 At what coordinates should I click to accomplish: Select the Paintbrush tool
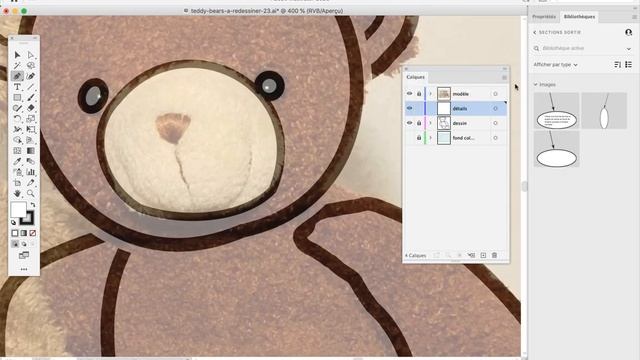tap(31, 98)
